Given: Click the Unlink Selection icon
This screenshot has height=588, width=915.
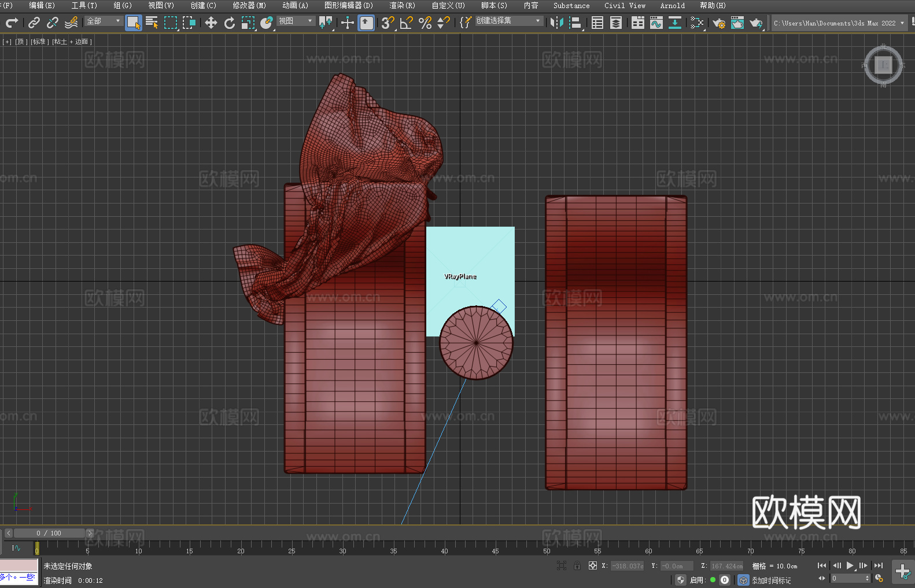Looking at the screenshot, I should [x=53, y=23].
